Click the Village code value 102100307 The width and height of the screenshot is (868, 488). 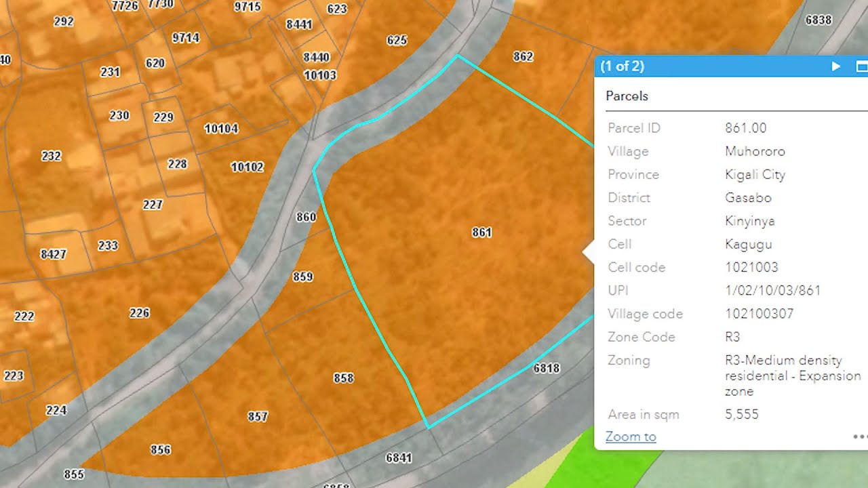(759, 314)
